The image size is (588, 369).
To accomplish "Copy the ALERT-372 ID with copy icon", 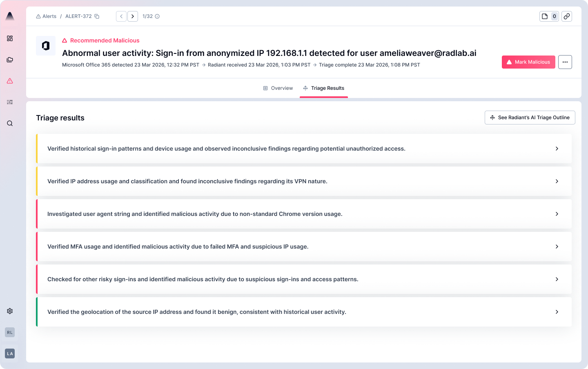I will [97, 16].
